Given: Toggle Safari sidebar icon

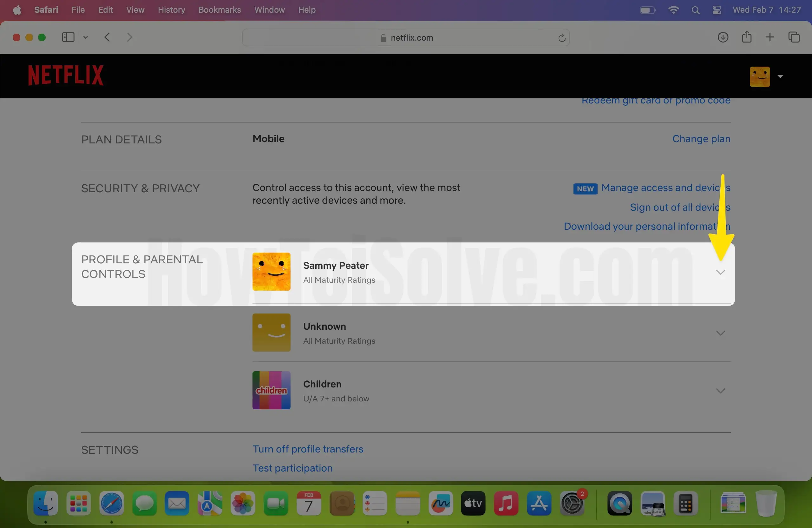Looking at the screenshot, I should [x=68, y=37].
